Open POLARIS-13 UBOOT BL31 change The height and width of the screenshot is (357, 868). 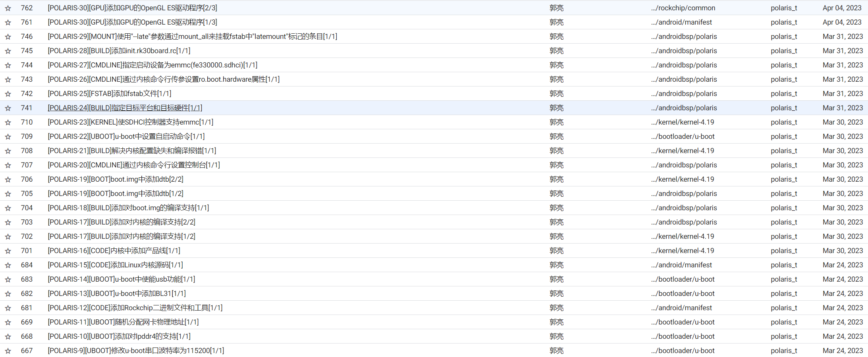[x=117, y=294]
